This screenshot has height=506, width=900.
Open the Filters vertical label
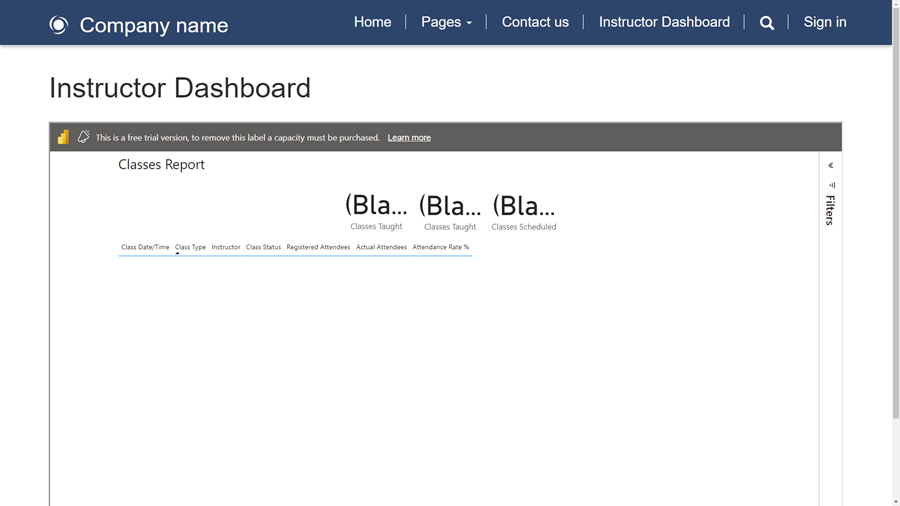click(830, 210)
